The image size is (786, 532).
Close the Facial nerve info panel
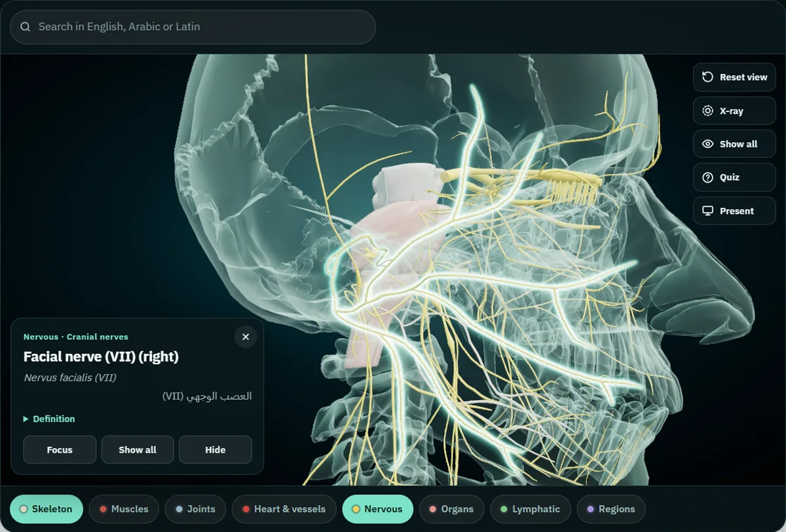pos(246,337)
